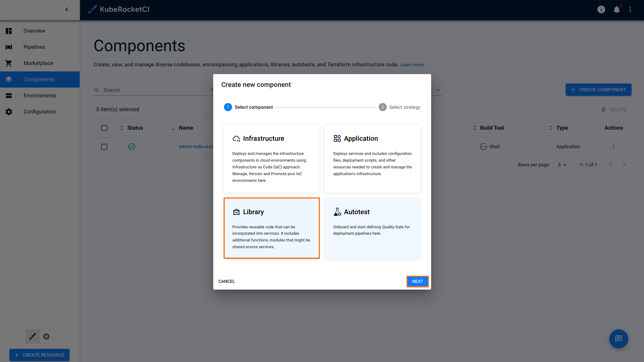
Task: Open row actions kebab for tekton-hello-world
Action: point(614,147)
